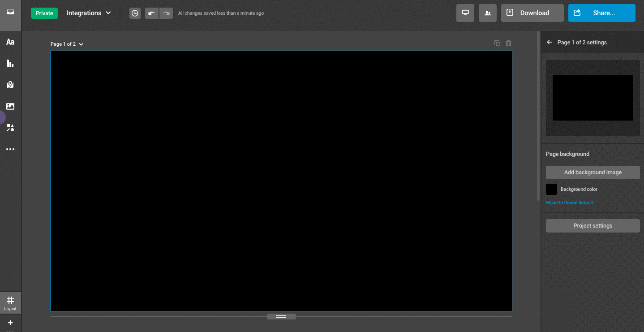Show more tools via three dots
Viewport: 644px width, 332px height.
coord(10,149)
